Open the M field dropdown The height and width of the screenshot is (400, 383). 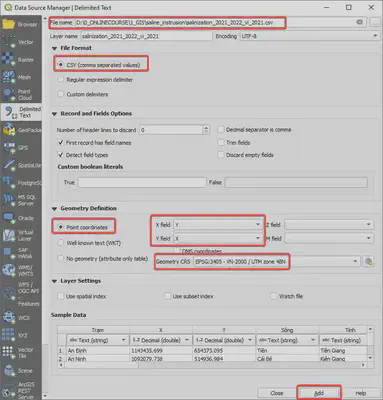[329, 238]
